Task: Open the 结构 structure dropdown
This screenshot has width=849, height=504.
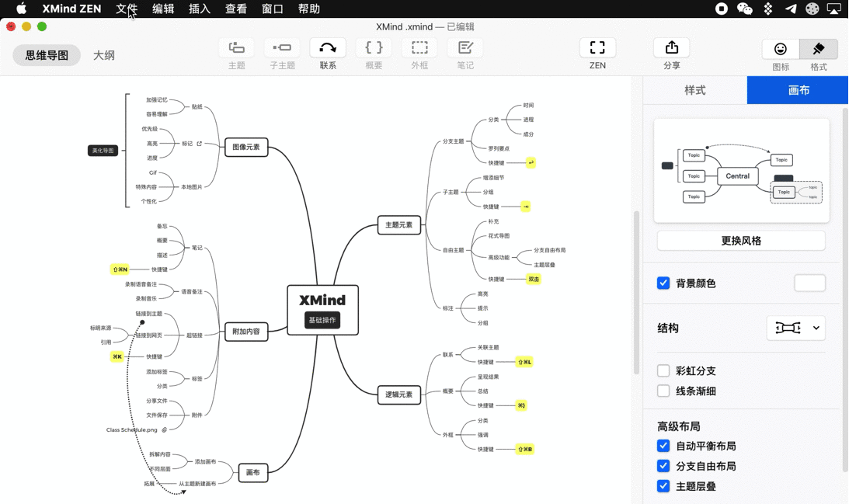Action: (x=795, y=328)
